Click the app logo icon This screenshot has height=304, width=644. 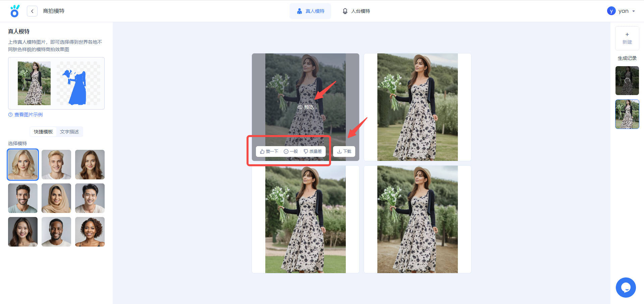pos(15,11)
